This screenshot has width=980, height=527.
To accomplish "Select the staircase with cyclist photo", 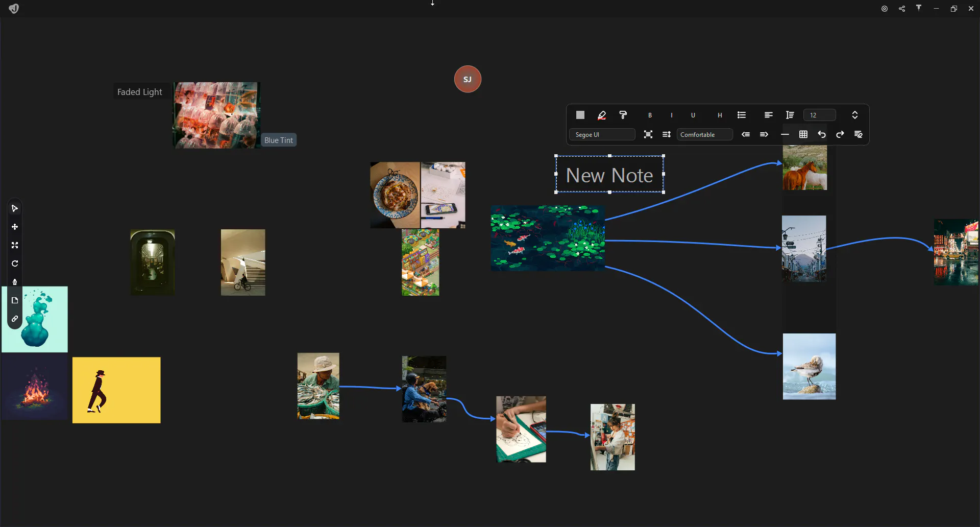I will pyautogui.click(x=243, y=262).
